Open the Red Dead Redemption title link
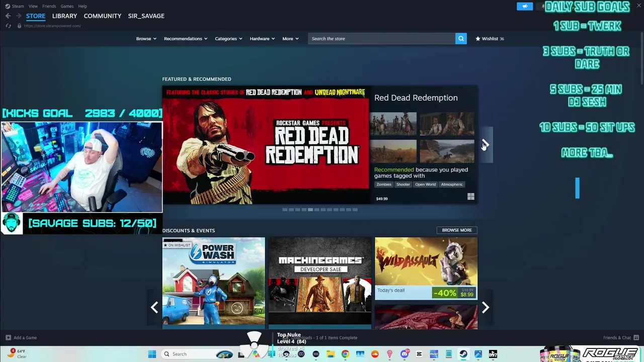 (416, 98)
